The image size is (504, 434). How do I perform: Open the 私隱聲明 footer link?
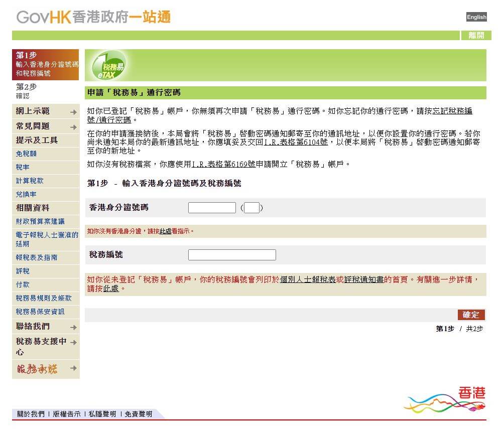click(102, 414)
